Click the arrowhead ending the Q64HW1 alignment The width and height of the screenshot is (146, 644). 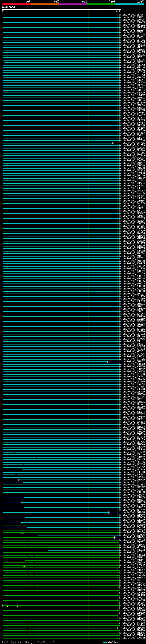click(113, 143)
